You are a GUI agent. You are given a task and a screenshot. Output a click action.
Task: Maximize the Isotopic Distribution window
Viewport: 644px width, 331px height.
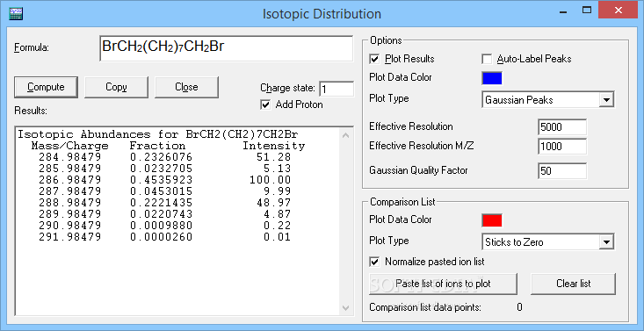587,11
